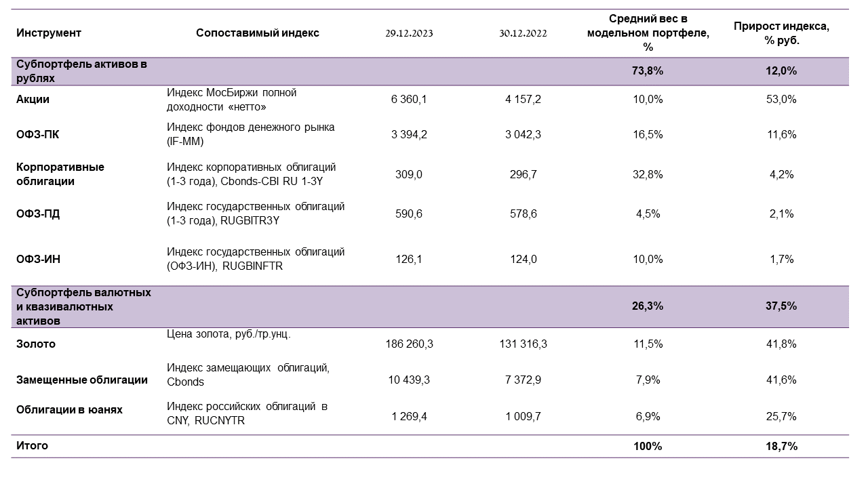Click the Сопоставимый индекс column header
Screen dimensions: 868x488
click(257, 33)
